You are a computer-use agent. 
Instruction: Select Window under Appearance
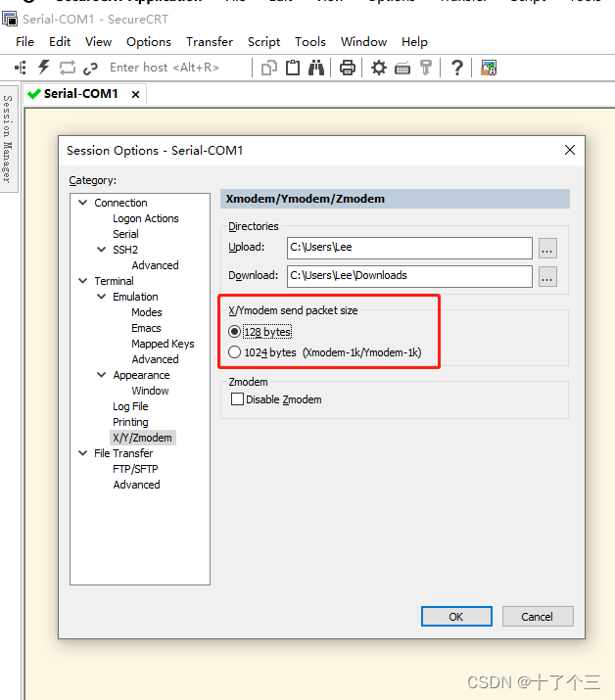point(150,391)
